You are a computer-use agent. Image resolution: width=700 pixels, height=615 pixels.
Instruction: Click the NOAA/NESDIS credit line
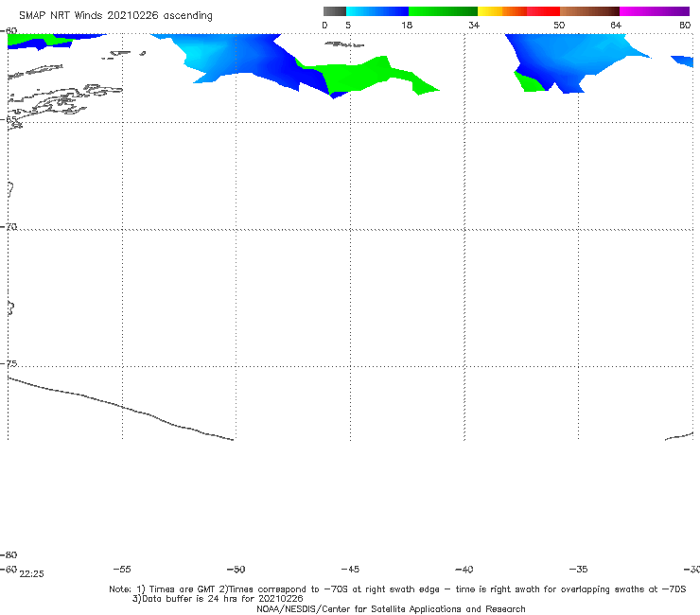click(x=391, y=609)
